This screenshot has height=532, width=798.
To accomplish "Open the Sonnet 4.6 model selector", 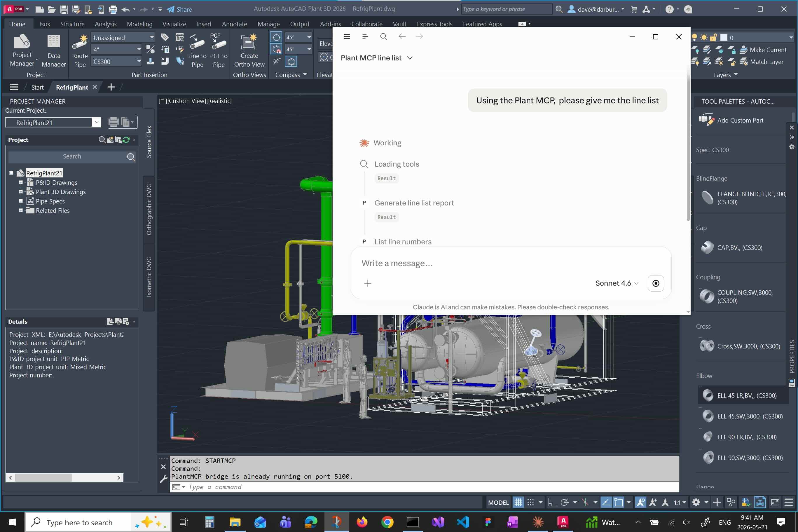I will [617, 283].
